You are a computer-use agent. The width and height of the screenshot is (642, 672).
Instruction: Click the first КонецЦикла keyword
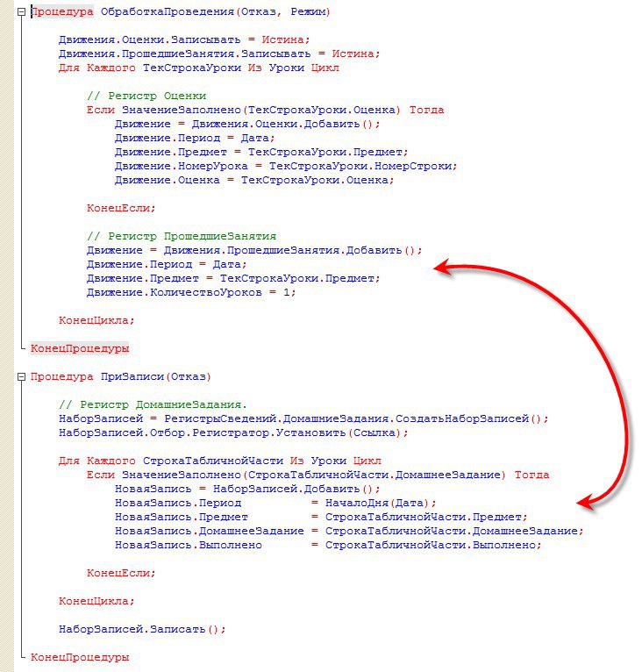pos(96,320)
